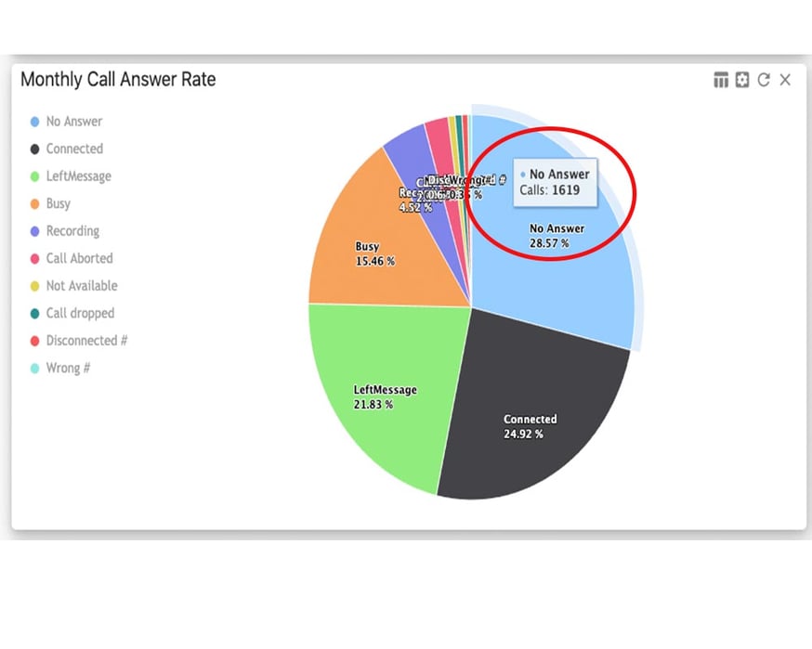This screenshot has height=649, width=812.
Task: Click the green dot beside LeftMessage
Action: tap(35, 176)
